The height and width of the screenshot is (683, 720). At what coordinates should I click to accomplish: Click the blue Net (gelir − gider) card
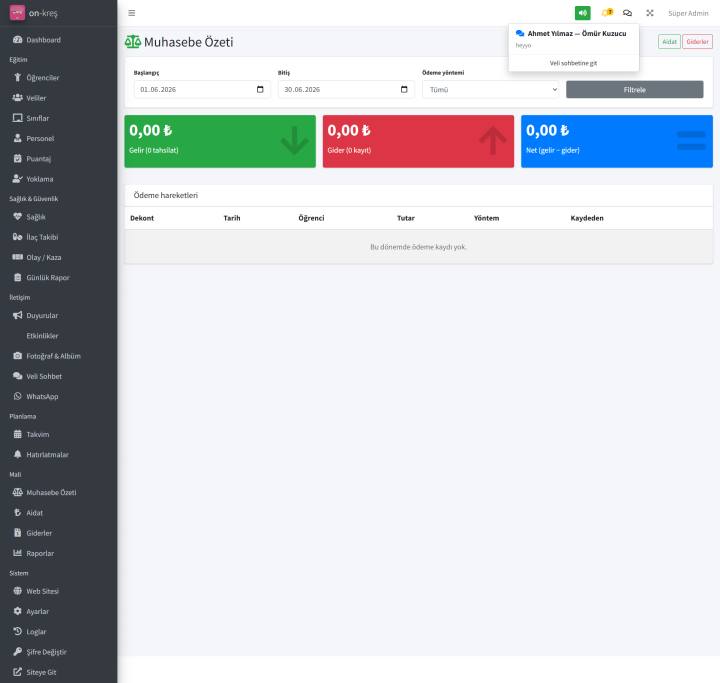coord(617,141)
